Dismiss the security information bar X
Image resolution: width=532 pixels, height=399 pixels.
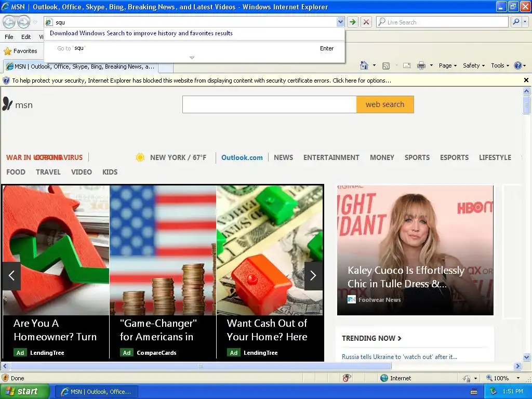pyautogui.click(x=526, y=80)
